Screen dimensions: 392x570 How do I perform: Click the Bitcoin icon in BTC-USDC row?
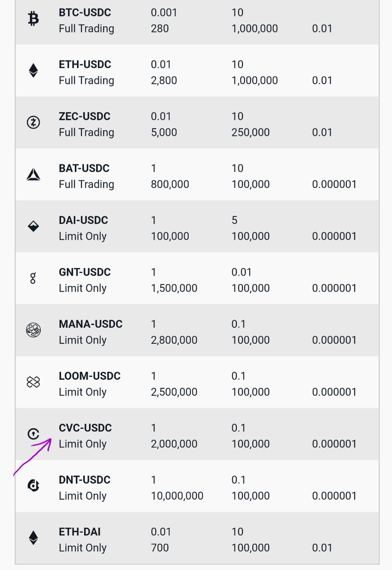pyautogui.click(x=33, y=20)
